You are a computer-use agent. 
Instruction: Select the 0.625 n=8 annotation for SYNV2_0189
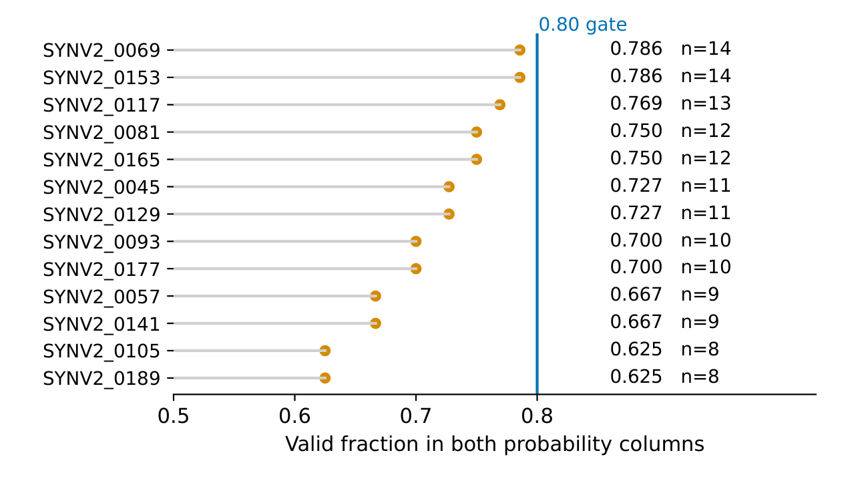664,377
